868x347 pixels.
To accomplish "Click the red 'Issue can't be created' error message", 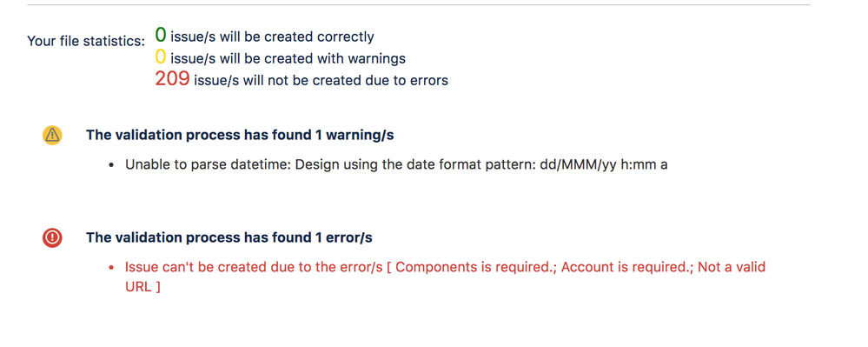I will pos(445,277).
